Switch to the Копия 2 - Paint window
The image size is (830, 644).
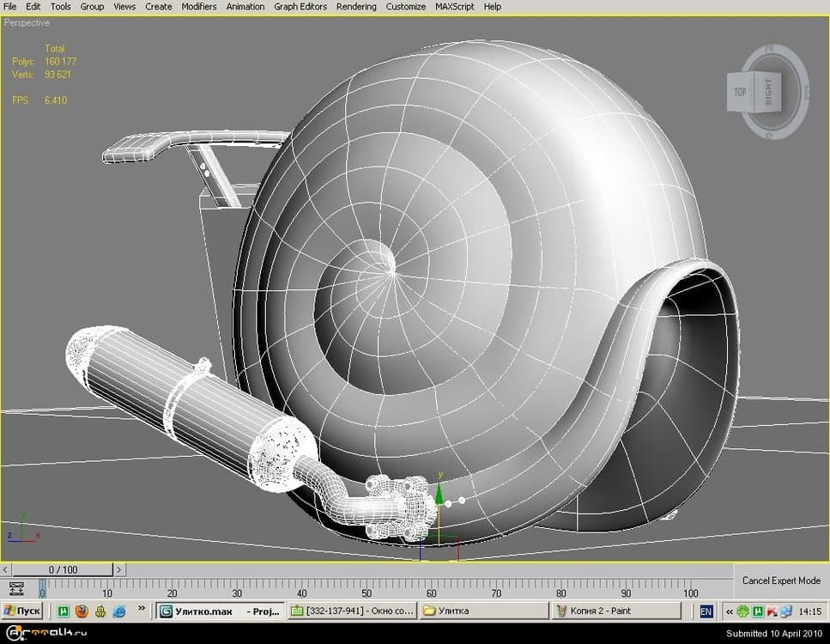click(615, 611)
